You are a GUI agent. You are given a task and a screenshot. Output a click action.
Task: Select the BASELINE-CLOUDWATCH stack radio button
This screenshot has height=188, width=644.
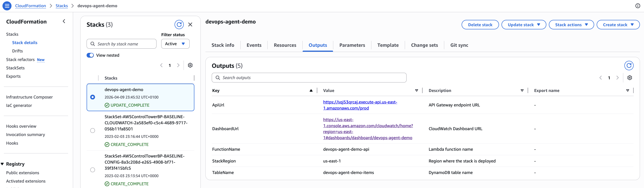[92, 131]
